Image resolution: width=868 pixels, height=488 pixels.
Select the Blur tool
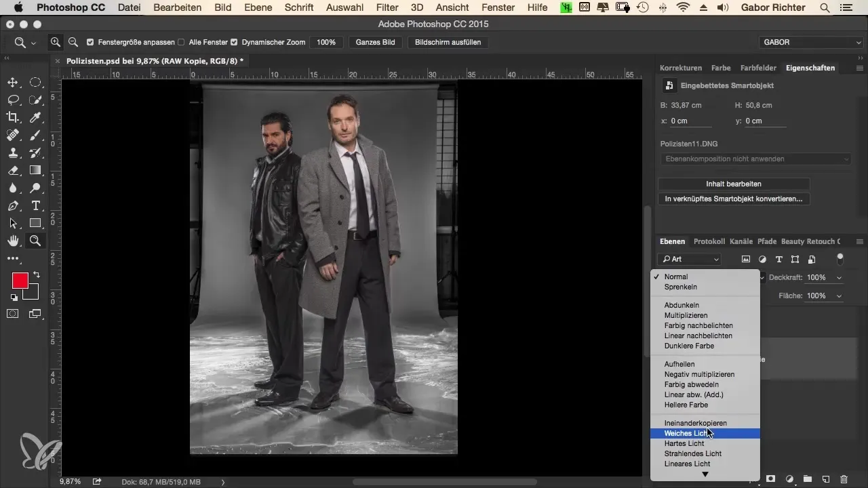coord(13,188)
